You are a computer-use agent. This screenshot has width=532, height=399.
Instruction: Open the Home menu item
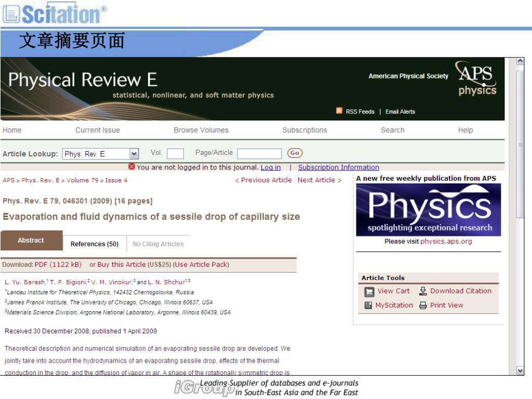click(12, 130)
